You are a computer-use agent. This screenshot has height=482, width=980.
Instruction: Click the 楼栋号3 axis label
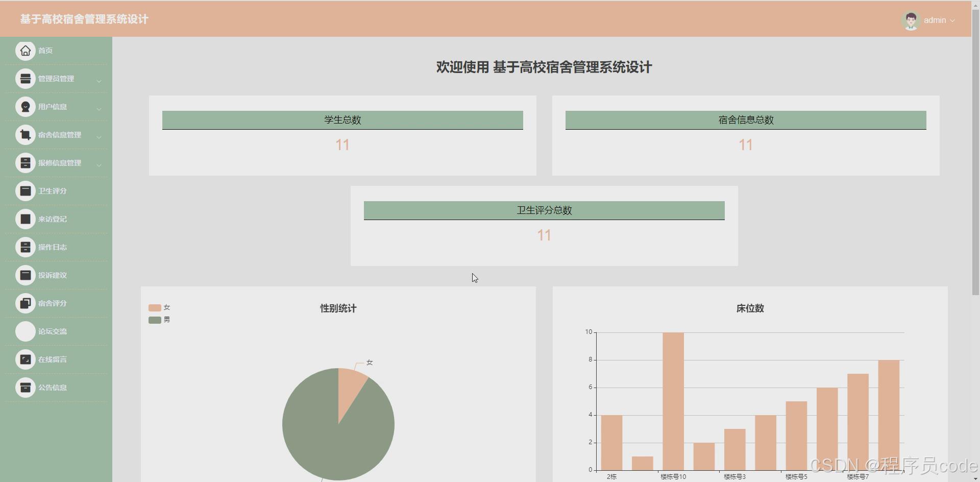tap(734, 477)
